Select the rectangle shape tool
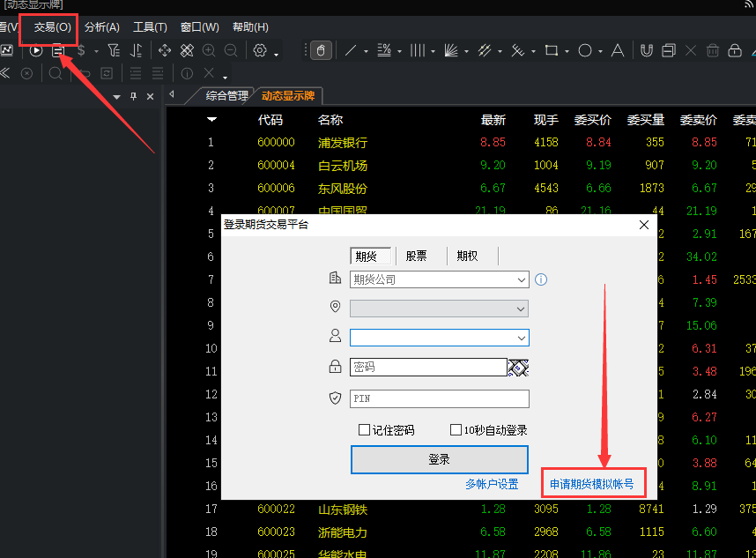Image resolution: width=756 pixels, height=558 pixels. coord(551,50)
